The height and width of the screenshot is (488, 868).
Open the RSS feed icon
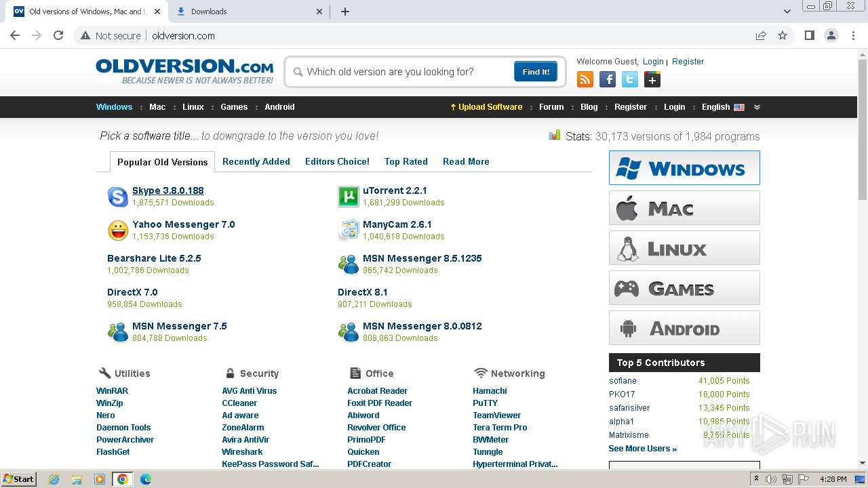click(585, 80)
